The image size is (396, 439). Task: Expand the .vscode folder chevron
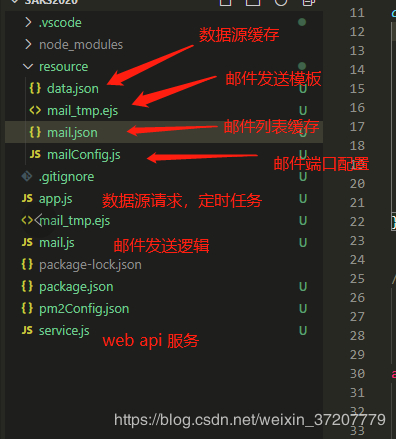coord(28,22)
